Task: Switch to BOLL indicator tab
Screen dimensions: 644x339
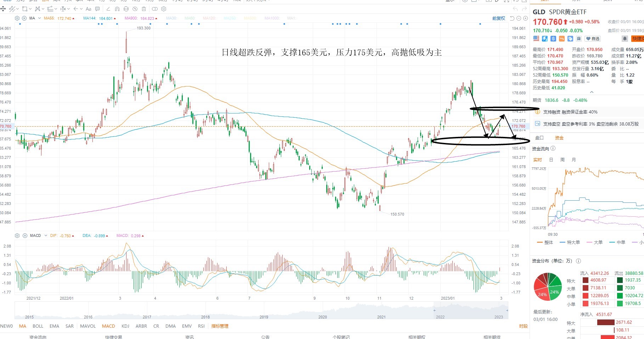Action: point(38,326)
